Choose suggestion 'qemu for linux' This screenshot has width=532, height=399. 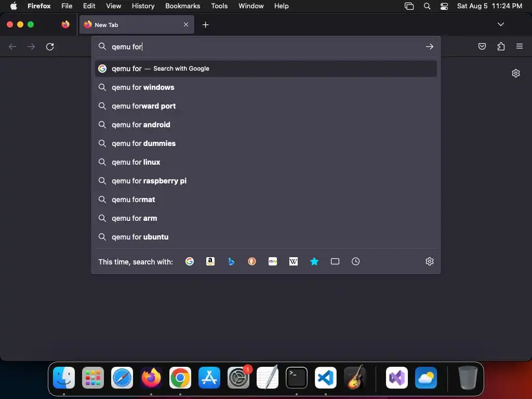click(x=265, y=162)
